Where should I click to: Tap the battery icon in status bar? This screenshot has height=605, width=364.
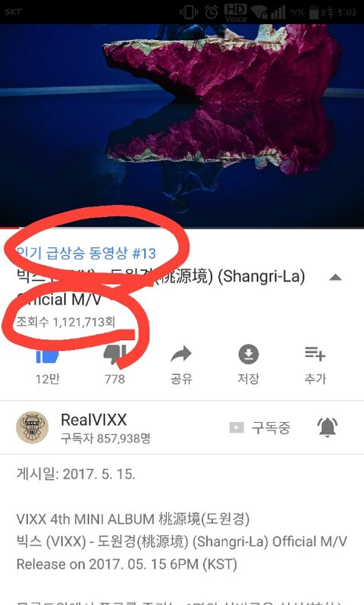coord(314,13)
